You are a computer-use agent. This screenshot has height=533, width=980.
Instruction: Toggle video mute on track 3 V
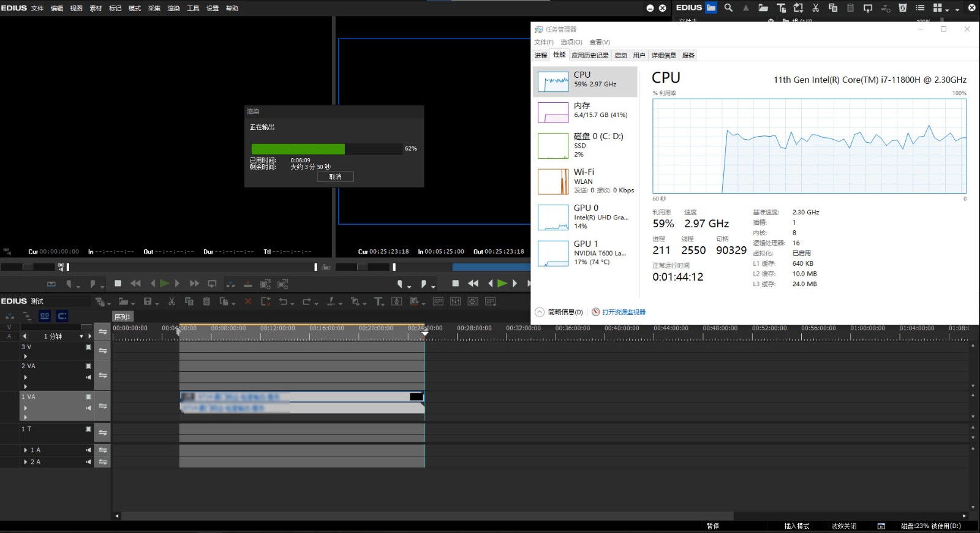pos(88,347)
